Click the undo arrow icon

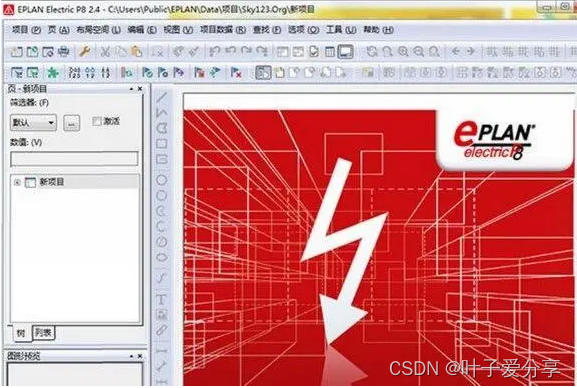pyautogui.click(x=231, y=52)
